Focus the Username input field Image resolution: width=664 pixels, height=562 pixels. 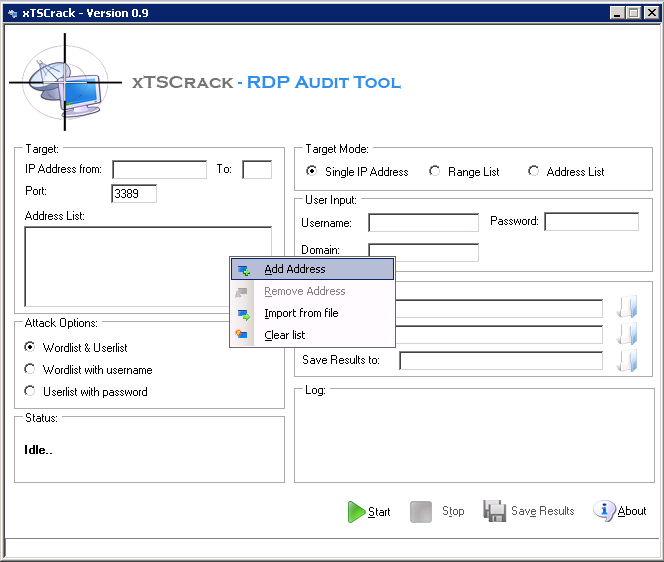click(x=423, y=222)
